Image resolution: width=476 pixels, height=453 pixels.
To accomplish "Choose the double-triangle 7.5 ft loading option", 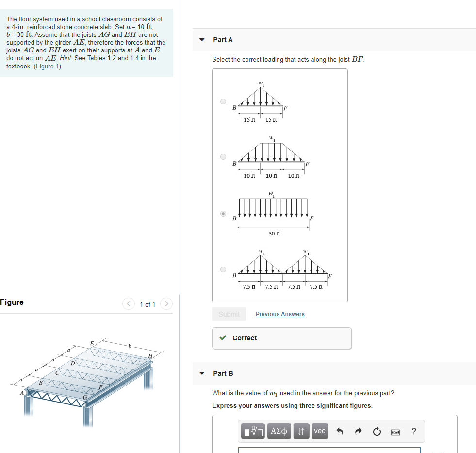I will click(x=223, y=269).
